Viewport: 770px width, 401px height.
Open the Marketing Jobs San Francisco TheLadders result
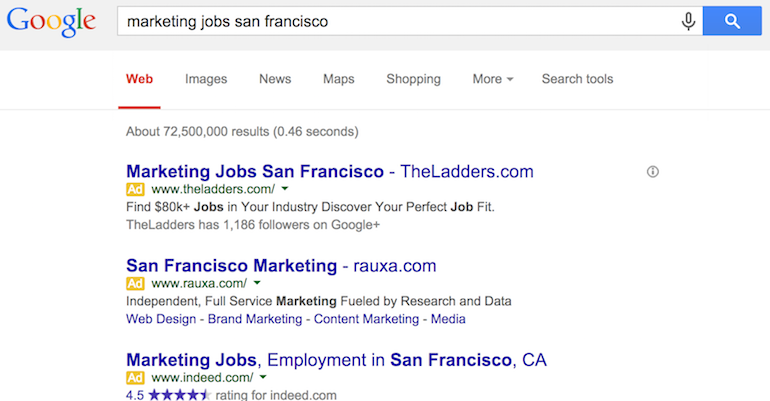pos(330,171)
